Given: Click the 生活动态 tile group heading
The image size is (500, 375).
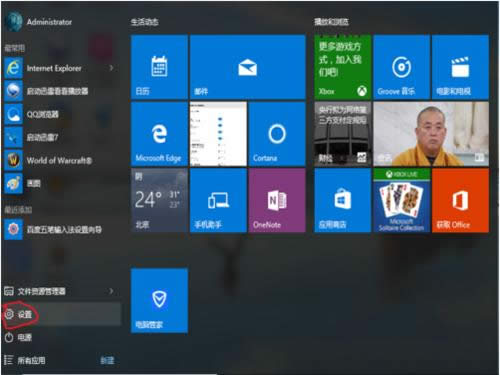Looking at the screenshot, I should click(x=144, y=22).
